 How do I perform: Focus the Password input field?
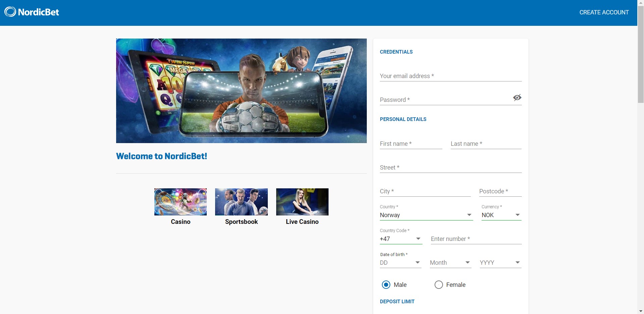click(x=445, y=100)
